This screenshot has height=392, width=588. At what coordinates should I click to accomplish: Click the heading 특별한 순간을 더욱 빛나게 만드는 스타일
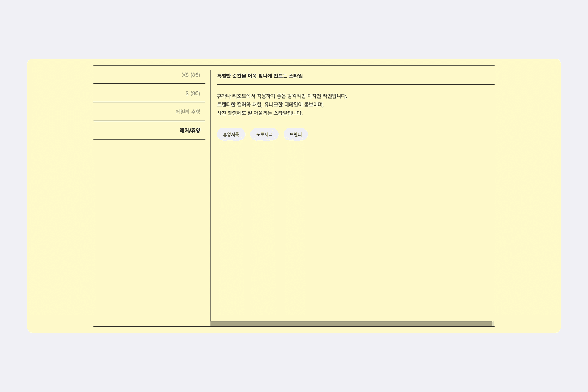click(x=260, y=76)
